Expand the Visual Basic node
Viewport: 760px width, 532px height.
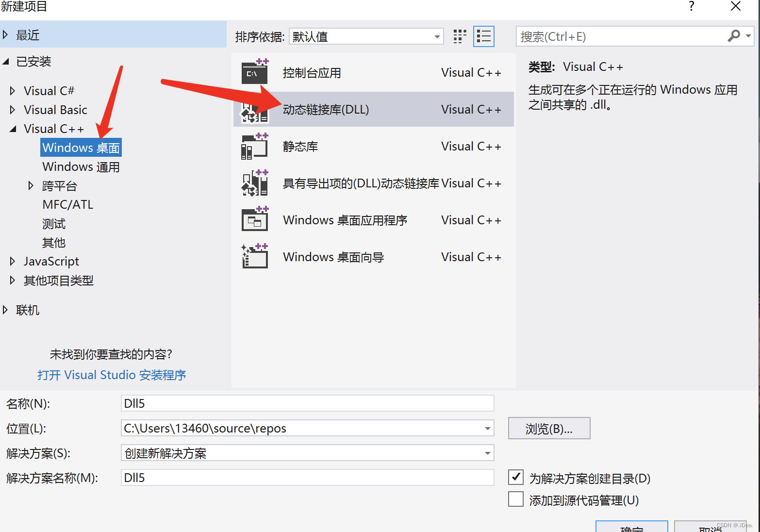(13, 110)
